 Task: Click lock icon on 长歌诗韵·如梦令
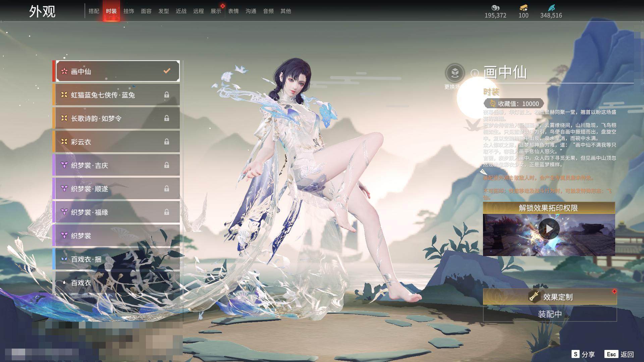166,118
